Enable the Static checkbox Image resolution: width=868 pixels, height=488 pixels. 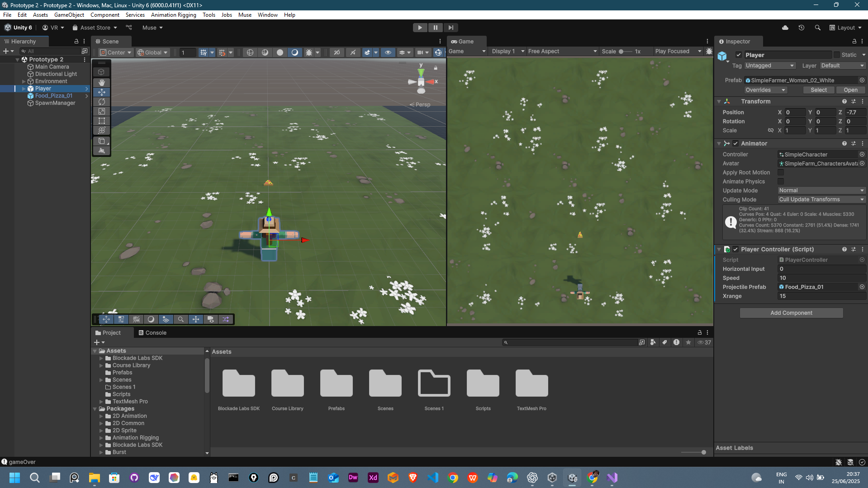click(x=837, y=55)
